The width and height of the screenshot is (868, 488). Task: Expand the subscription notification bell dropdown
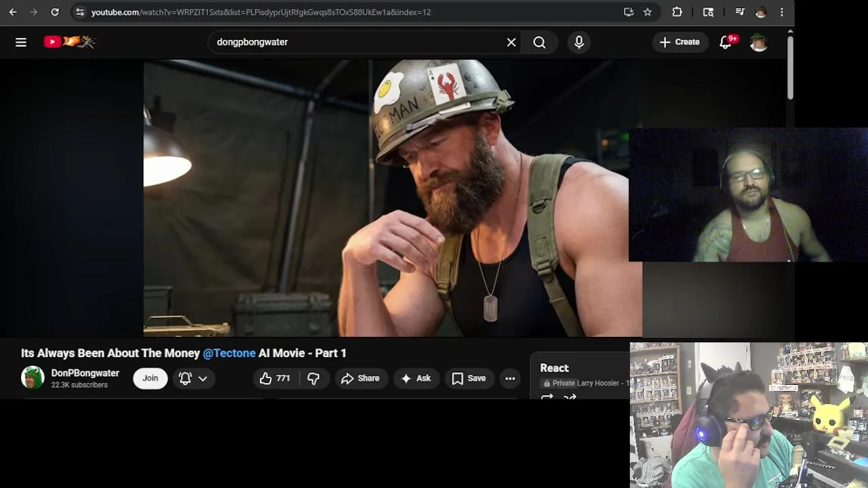point(193,378)
